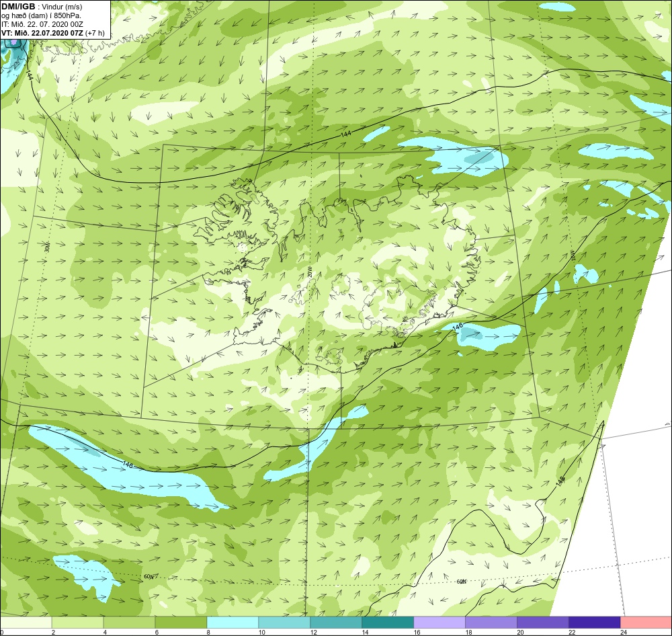Click the legend value 18
This screenshot has width=672, height=636.
point(469,632)
